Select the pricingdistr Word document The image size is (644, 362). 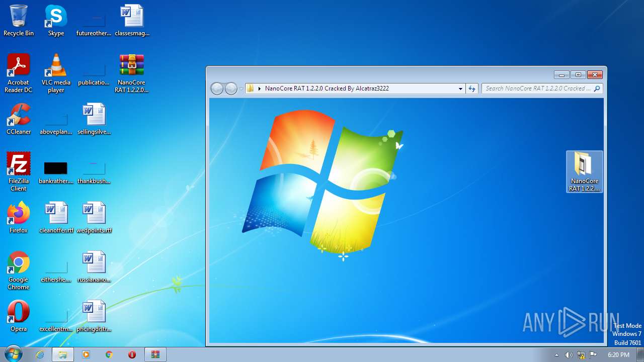click(x=94, y=316)
